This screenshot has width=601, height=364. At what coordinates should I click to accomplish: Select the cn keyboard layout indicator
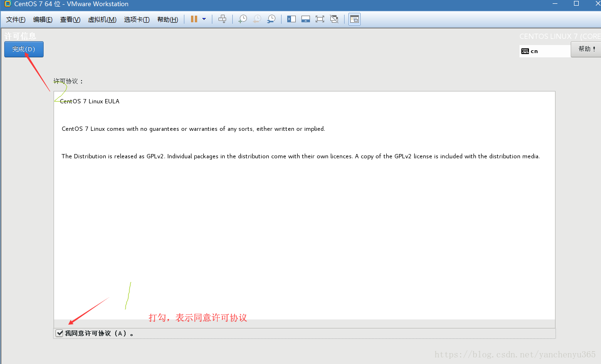(545, 51)
